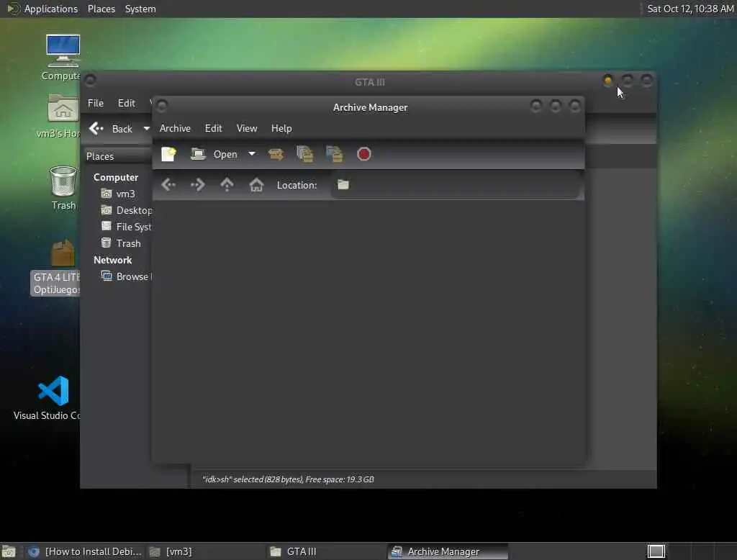Switch to Archive Manager taskbar entry
The width and height of the screenshot is (737, 560).
pyautogui.click(x=448, y=551)
